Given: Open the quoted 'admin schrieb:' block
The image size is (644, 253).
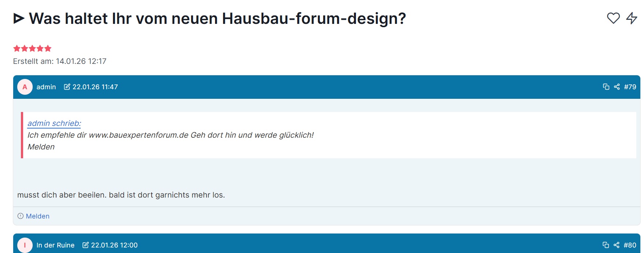Looking at the screenshot, I should pos(54,124).
